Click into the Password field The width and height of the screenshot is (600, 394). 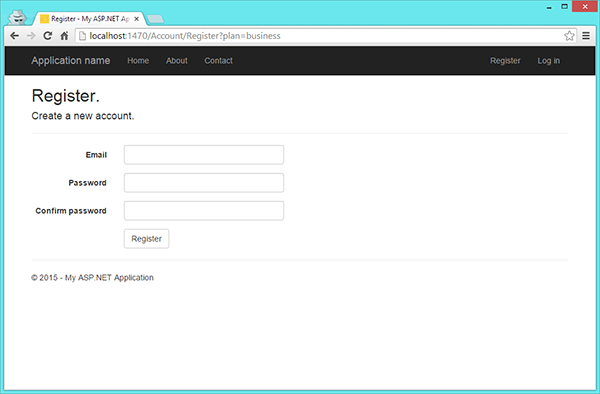pyautogui.click(x=204, y=183)
